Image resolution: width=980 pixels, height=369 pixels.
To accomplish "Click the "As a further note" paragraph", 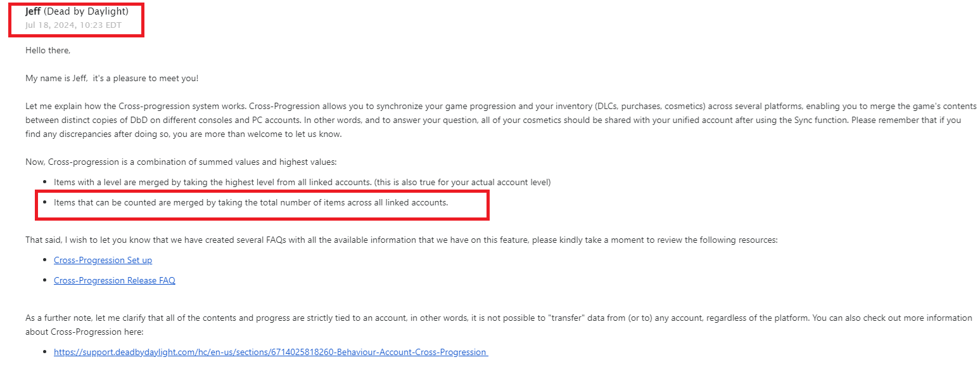I will pyautogui.click(x=499, y=325).
